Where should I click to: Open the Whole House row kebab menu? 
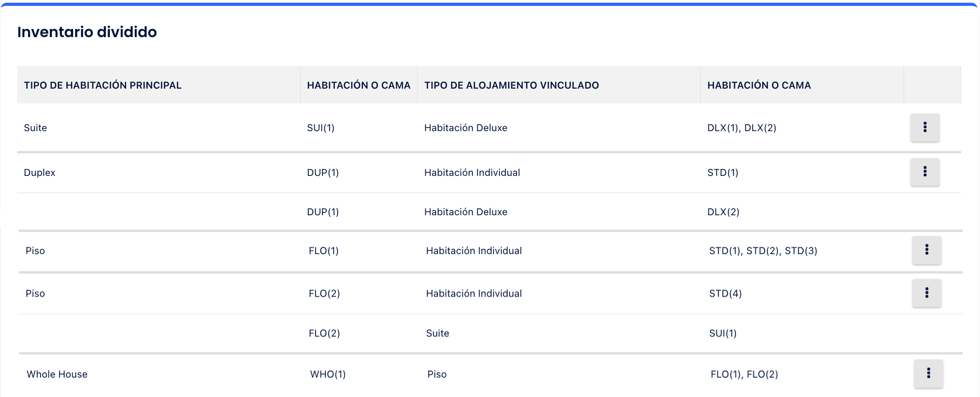pos(928,373)
